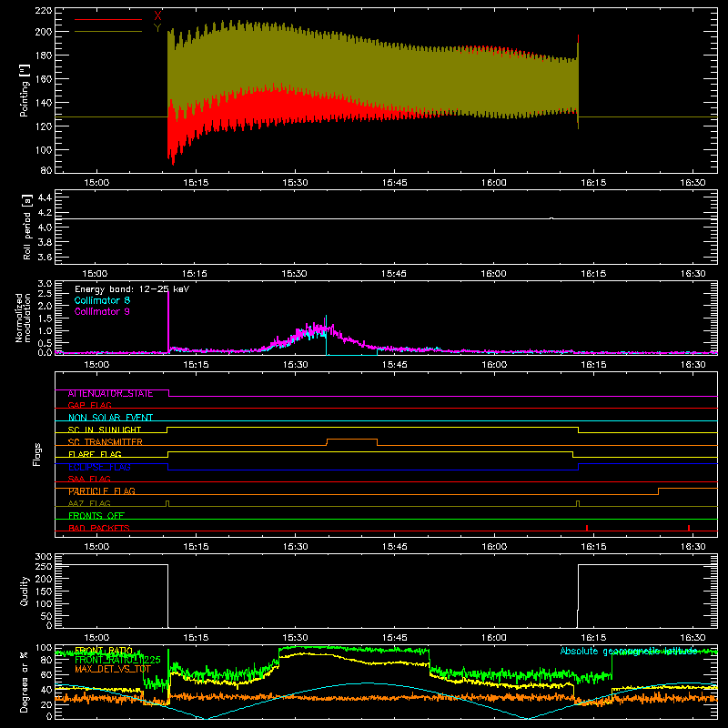Image resolution: width=728 pixels, height=728 pixels.
Task: Click the PARTICLE_FLAG step-up near 16:25
Action: pyautogui.click(x=658, y=491)
